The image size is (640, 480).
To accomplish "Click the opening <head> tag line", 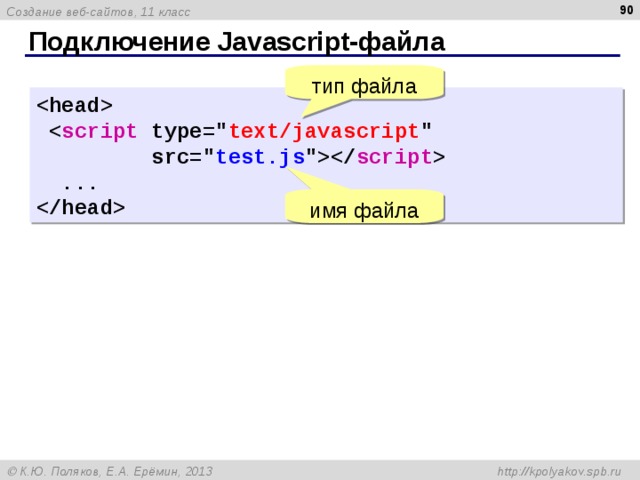I will tap(75, 105).
